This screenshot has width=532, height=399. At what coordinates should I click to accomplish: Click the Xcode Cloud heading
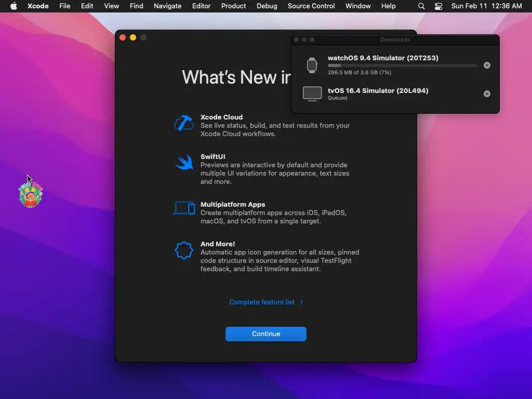(221, 117)
